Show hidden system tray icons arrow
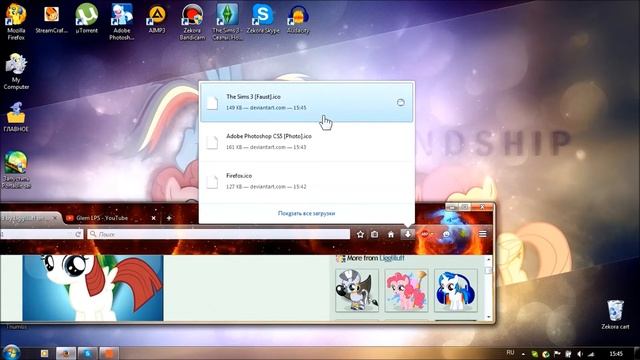Screen dimensions: 640x360 click(x=523, y=353)
